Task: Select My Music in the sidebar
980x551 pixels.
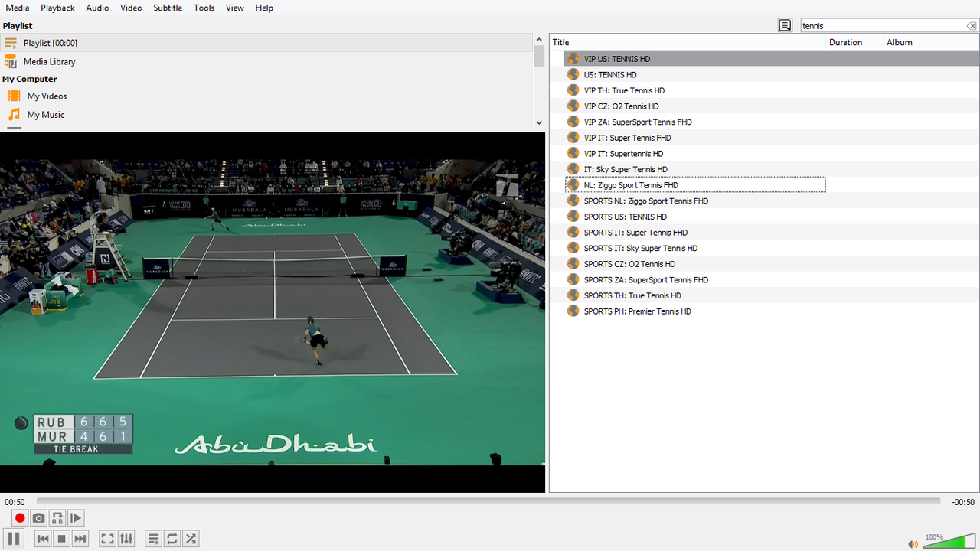Action: (x=266, y=115)
